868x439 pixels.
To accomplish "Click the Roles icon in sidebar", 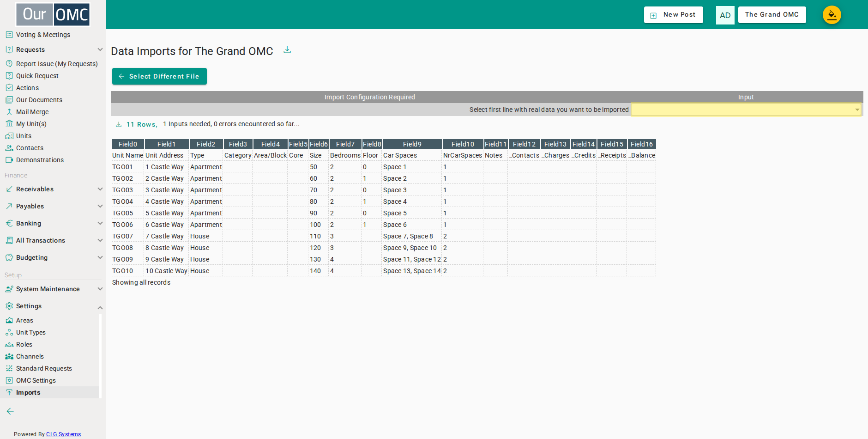I will point(9,344).
